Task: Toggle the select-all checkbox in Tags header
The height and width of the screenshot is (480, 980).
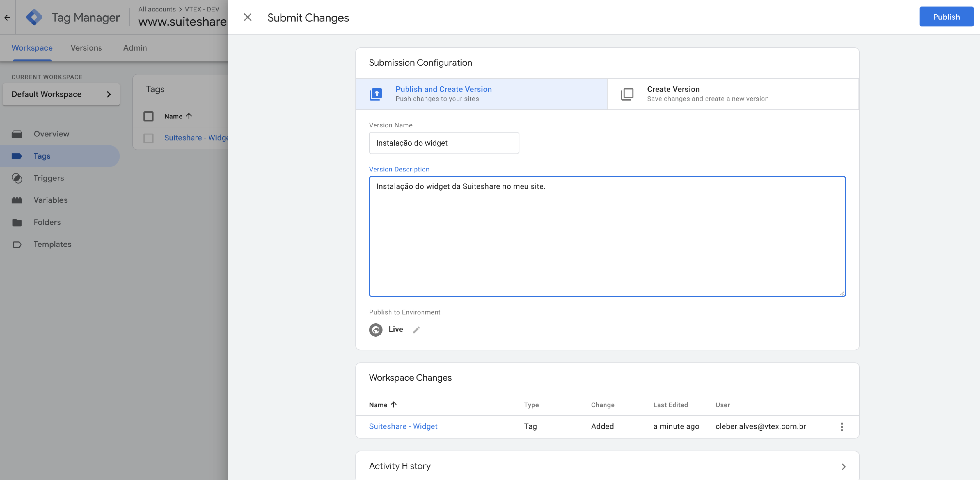Action: click(148, 116)
